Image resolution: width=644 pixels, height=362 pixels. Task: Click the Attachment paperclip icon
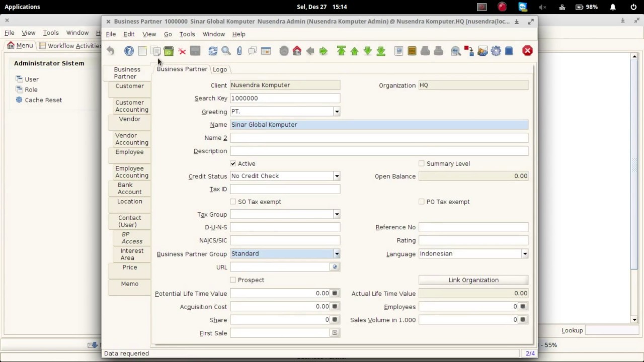click(239, 51)
